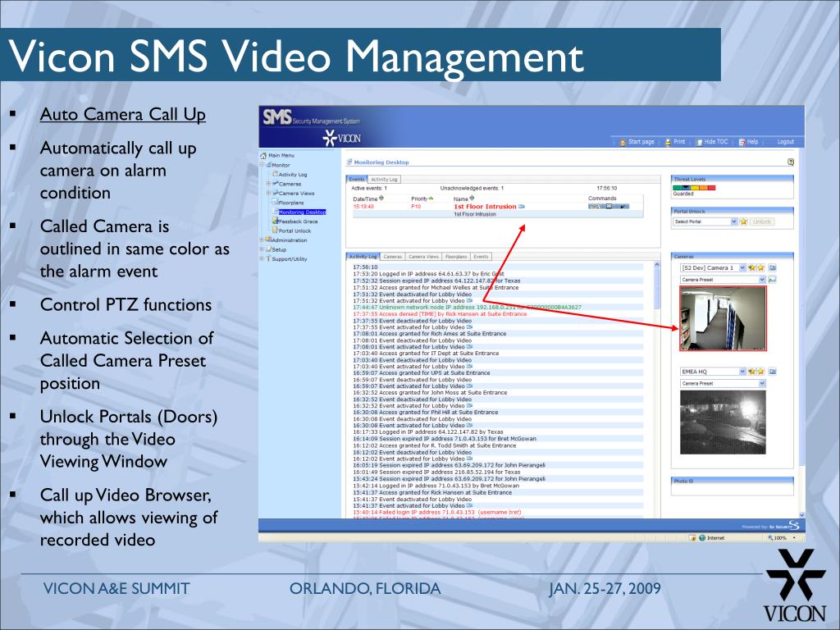Click red 'Access denied [TIME]' log entry
840x630 pixels.
(440, 314)
